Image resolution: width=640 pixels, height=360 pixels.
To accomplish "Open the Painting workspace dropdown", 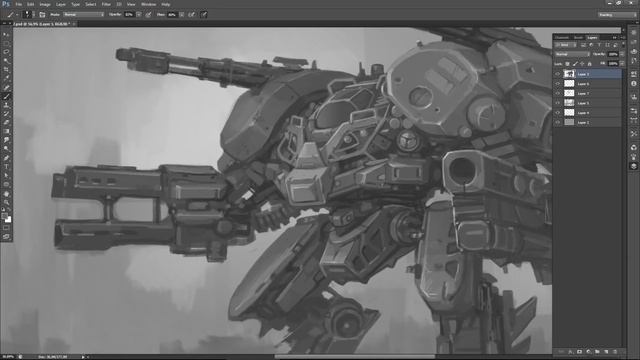I will tap(617, 15).
